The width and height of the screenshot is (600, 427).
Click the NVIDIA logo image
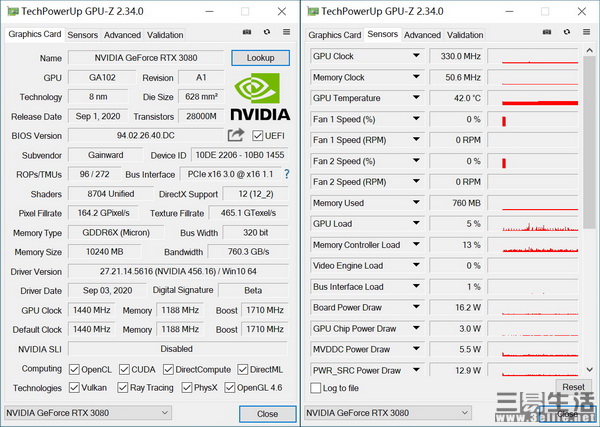point(260,96)
